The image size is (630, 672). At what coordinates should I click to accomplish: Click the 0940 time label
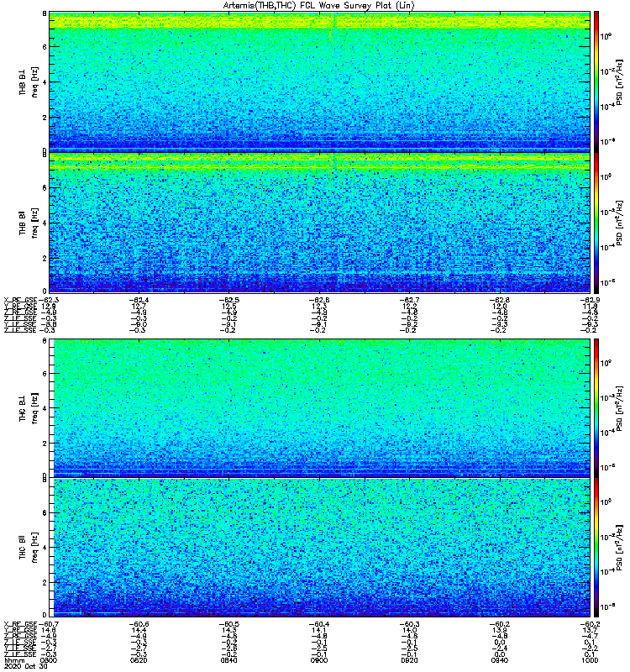499,660
